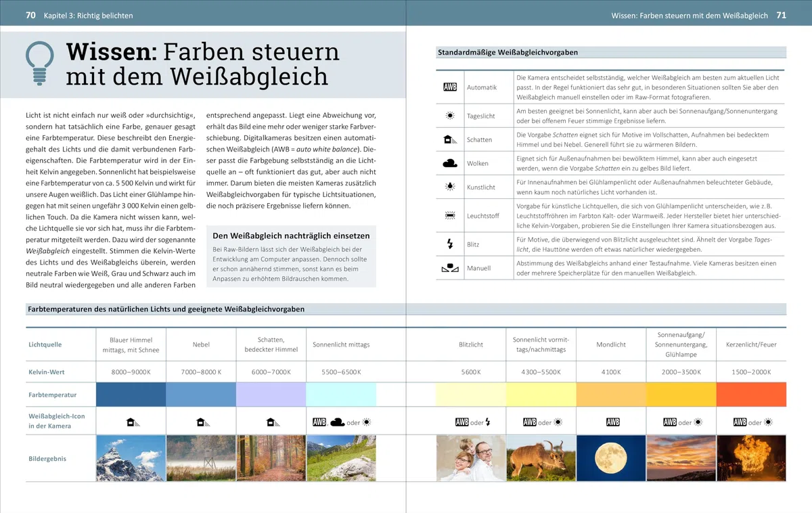Select the sun icon in the Tageslicht row
This screenshot has width=812, height=513.
[450, 116]
